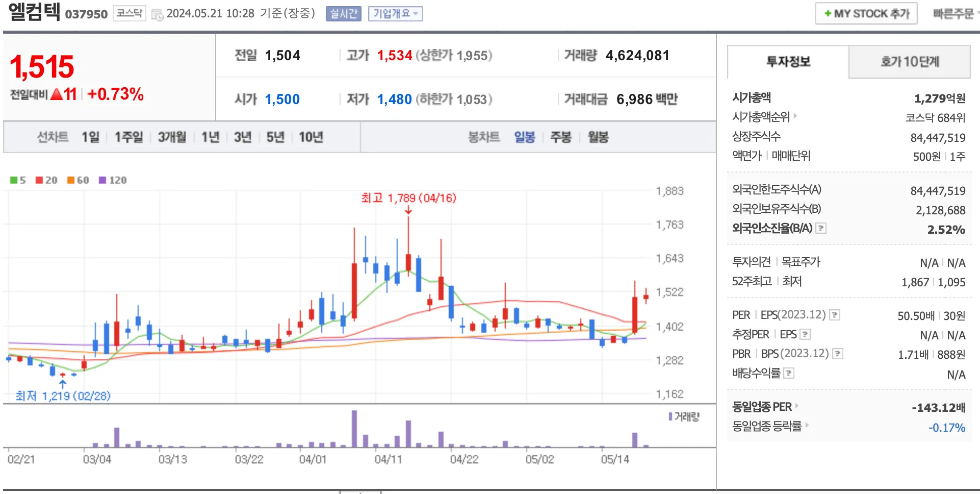Click the 저가 value 1,480
Viewport: 980px width, 494px height.
coord(395,99)
